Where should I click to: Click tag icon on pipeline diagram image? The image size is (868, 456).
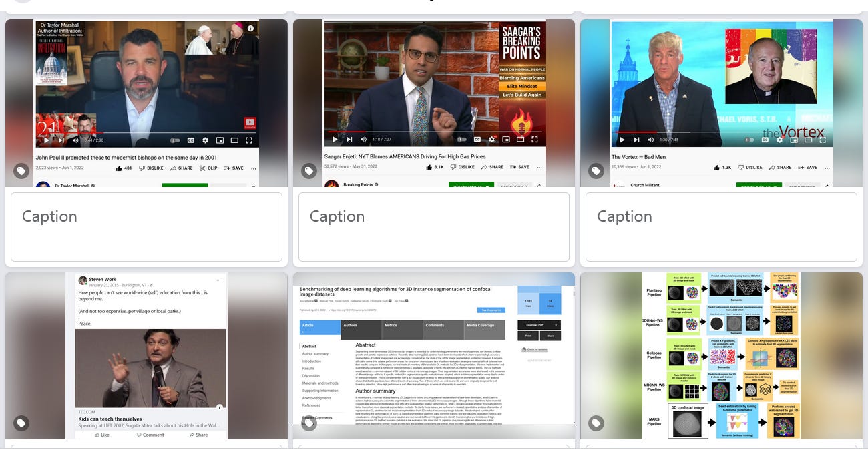(x=596, y=423)
